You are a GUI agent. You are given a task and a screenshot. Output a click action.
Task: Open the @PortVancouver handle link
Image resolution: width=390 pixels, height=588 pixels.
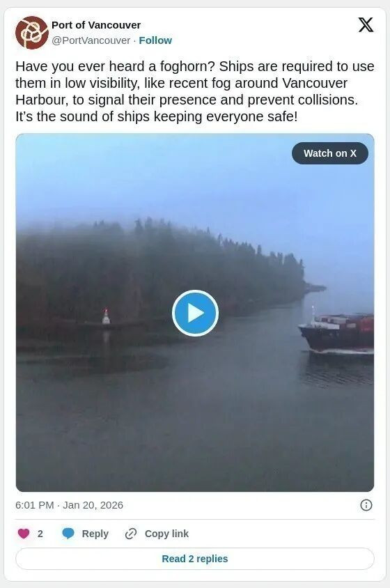(91, 40)
